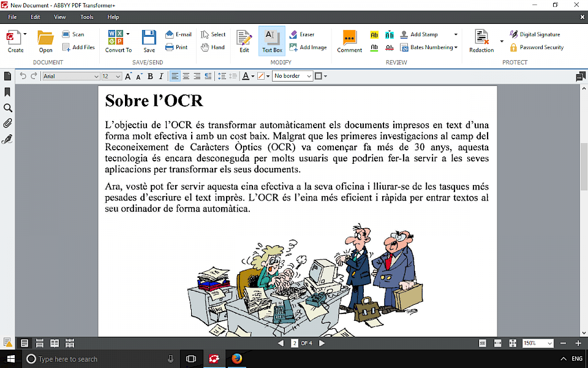This screenshot has width=588, height=368.
Task: Select the underline markup tool
Action: tap(374, 48)
